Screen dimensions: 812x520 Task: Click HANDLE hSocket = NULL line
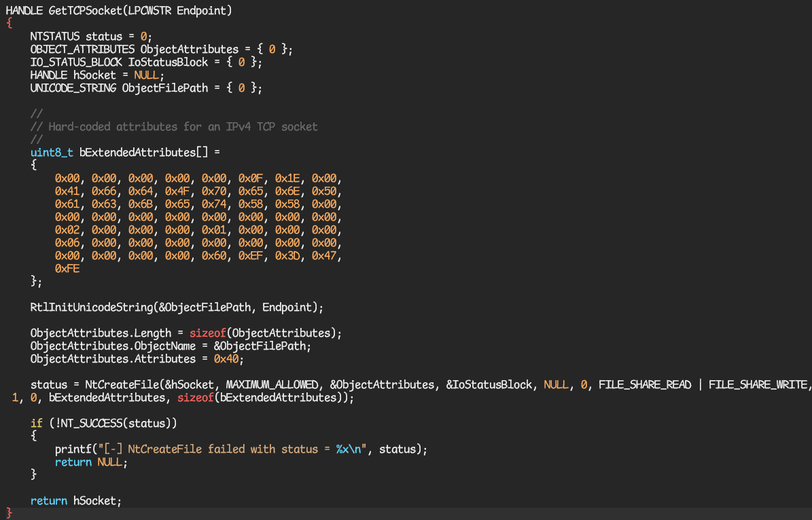[x=97, y=75]
